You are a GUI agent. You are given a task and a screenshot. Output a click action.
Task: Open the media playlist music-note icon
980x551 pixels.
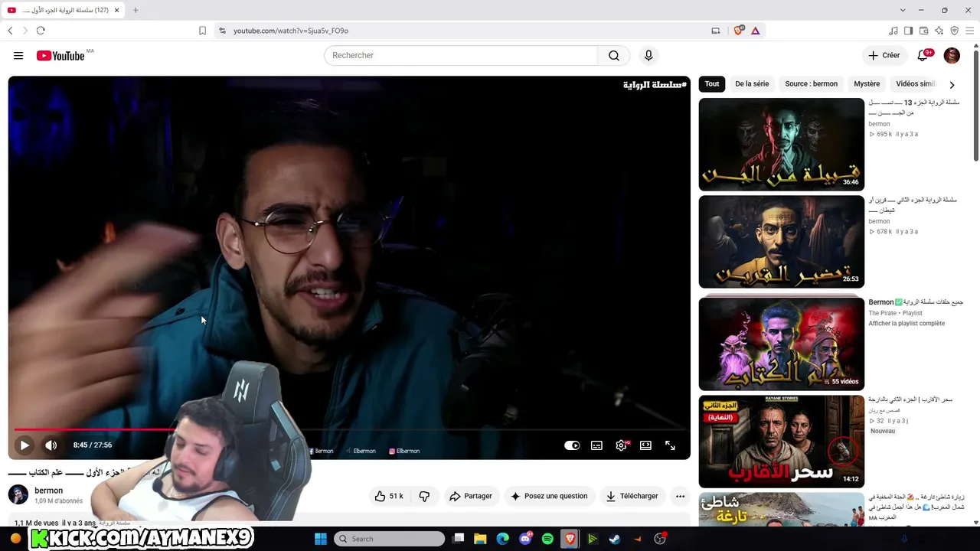coord(893,31)
